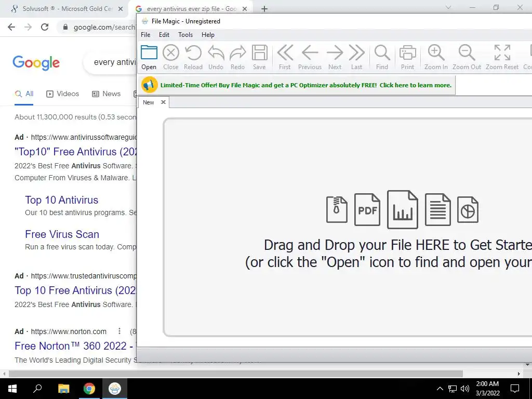Select the All results tab in Google
The height and width of the screenshot is (399, 532).
(24, 94)
